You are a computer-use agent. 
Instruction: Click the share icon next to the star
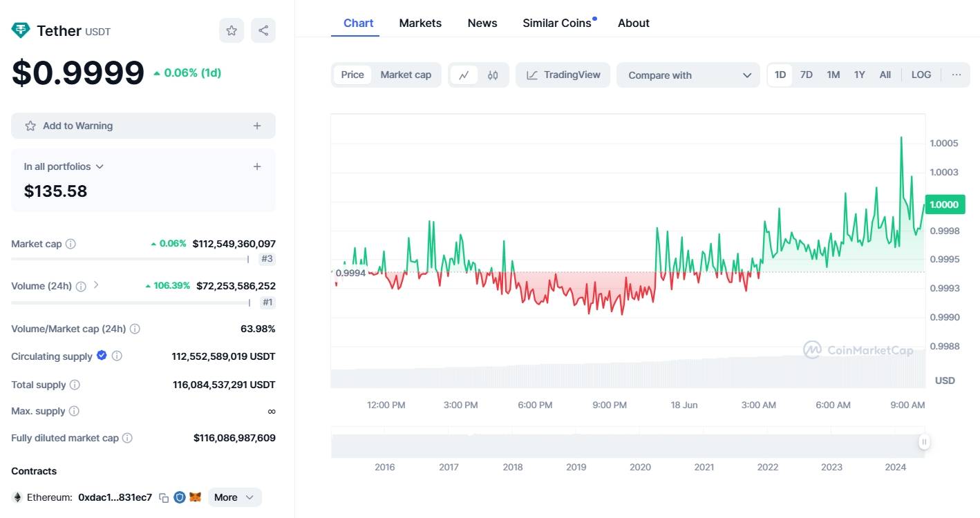point(263,30)
